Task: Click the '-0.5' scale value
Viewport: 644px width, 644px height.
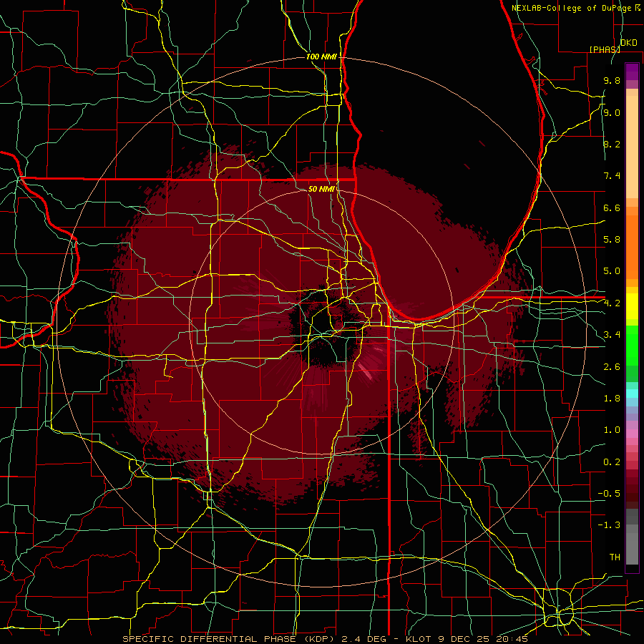Action: (609, 494)
